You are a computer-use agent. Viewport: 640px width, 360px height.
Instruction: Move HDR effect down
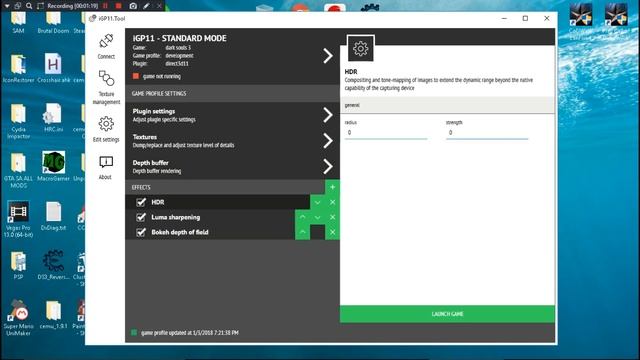coord(318,202)
